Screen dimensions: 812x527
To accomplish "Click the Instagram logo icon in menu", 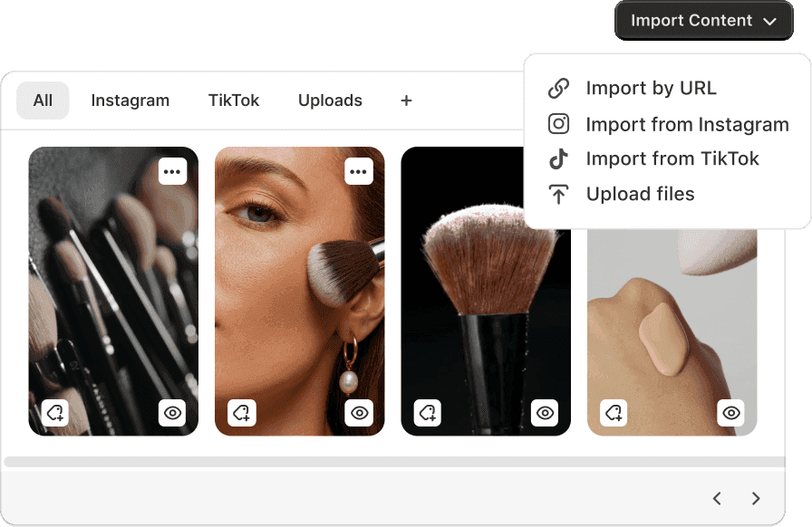I will (559, 124).
